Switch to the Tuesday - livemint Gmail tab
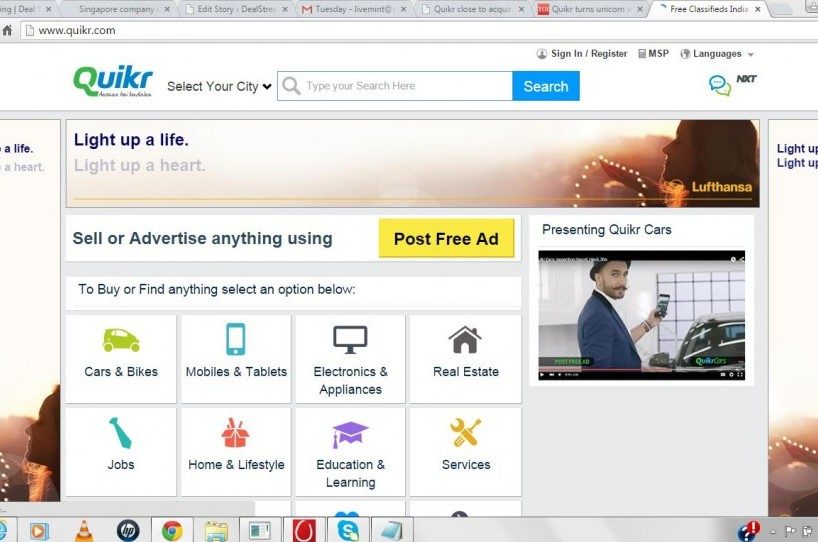The image size is (818, 542). tap(354, 9)
